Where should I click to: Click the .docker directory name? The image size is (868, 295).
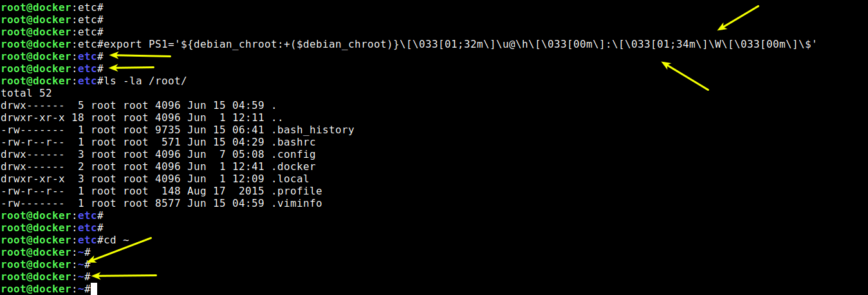(293, 166)
